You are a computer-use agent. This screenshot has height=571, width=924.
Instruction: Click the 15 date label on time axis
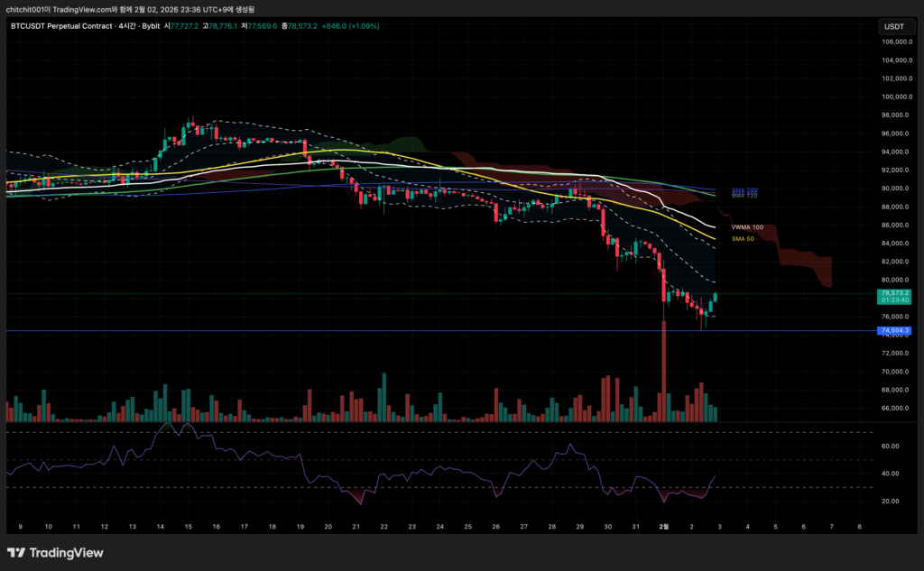click(x=188, y=526)
